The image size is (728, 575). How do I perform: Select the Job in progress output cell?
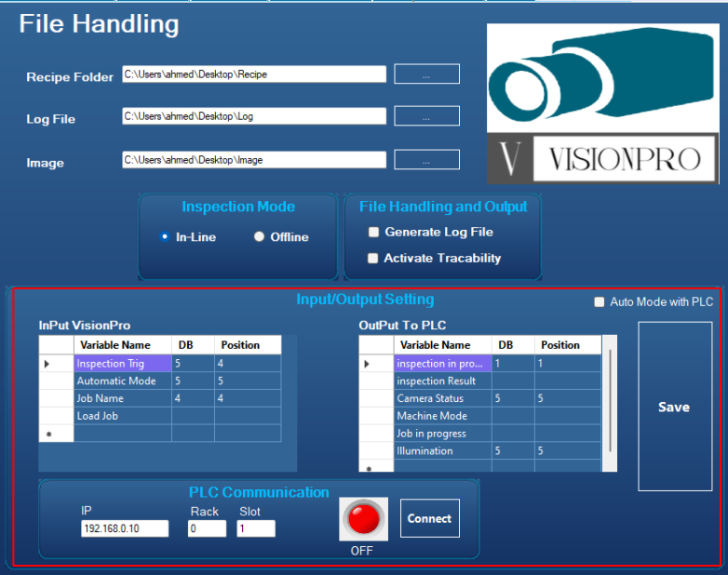(x=442, y=434)
